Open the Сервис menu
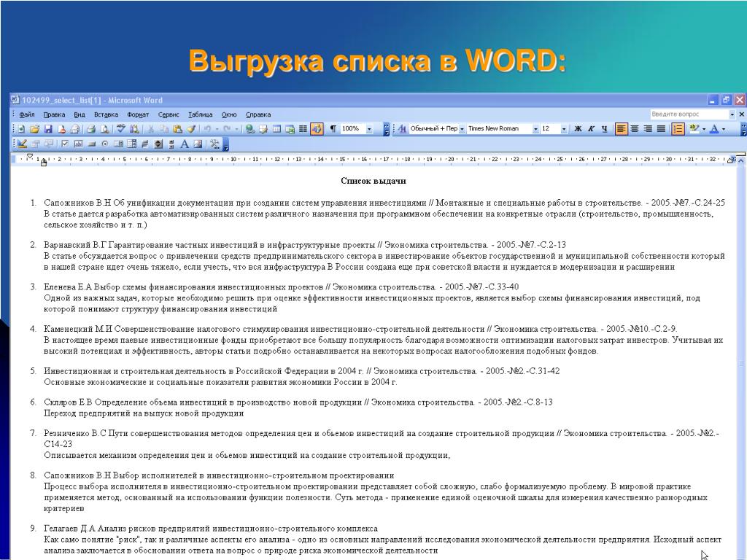Image resolution: width=747 pixels, height=560 pixels. (169, 114)
